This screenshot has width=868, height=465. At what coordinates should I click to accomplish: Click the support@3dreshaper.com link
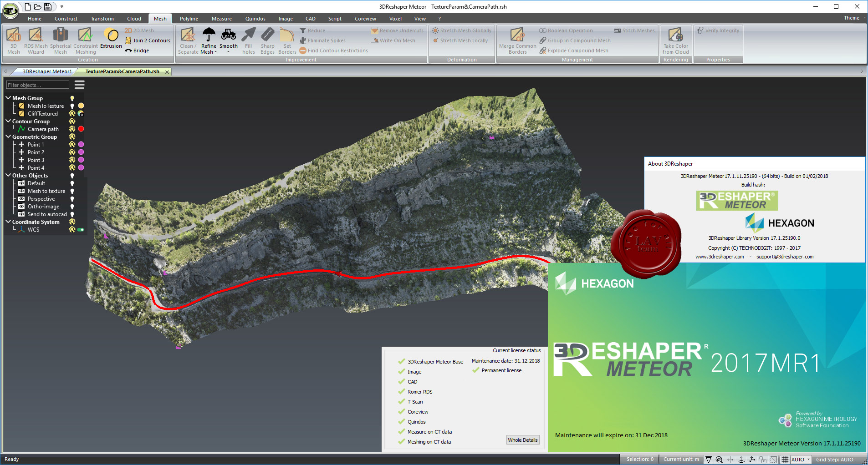tap(785, 257)
